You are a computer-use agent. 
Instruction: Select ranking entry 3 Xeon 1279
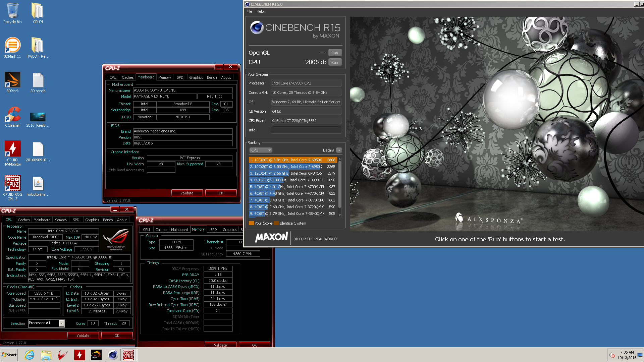[x=292, y=173]
